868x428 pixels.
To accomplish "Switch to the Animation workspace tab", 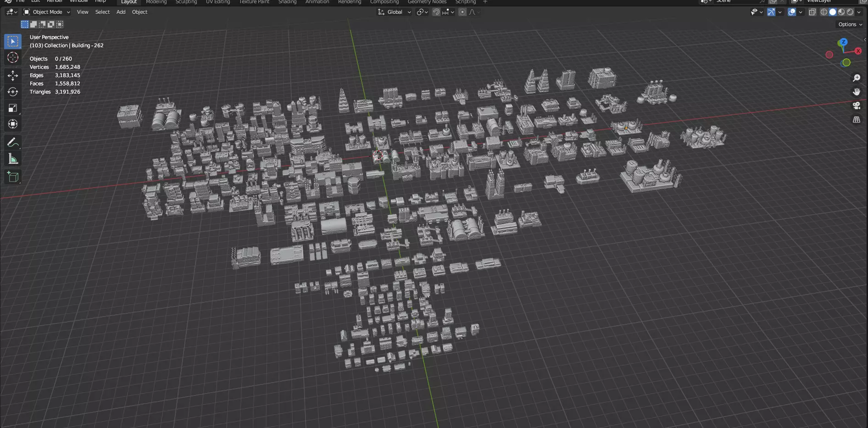I will (x=317, y=2).
